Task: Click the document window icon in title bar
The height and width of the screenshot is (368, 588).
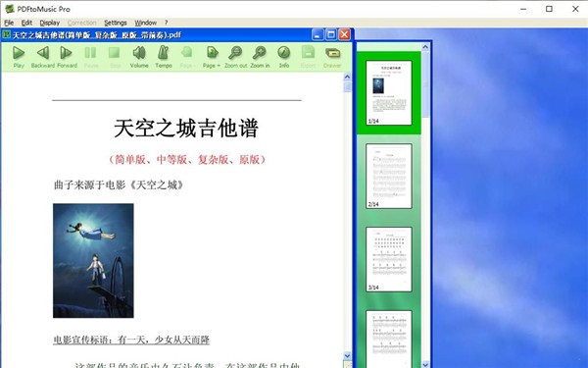Action: (x=6, y=35)
